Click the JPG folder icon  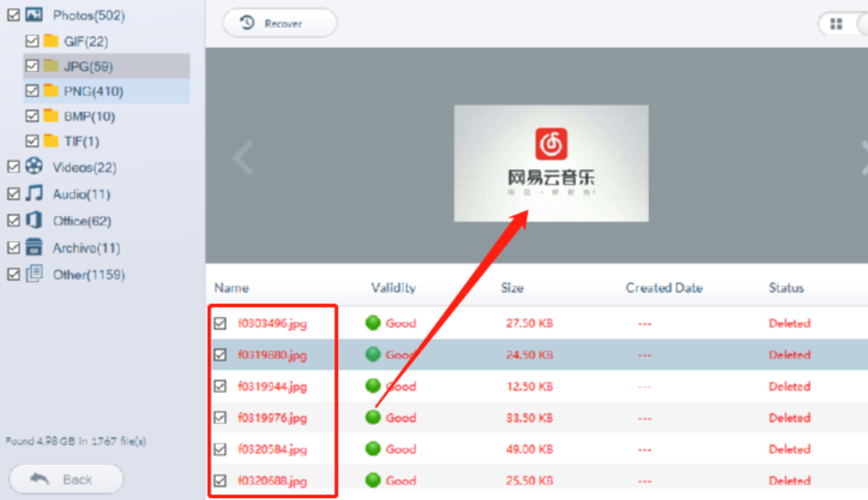coord(51,66)
